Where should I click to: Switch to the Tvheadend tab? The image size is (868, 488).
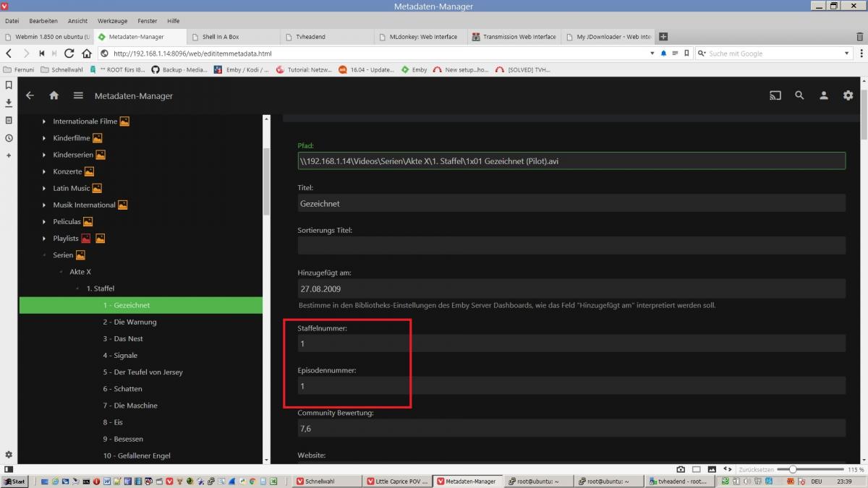point(325,37)
